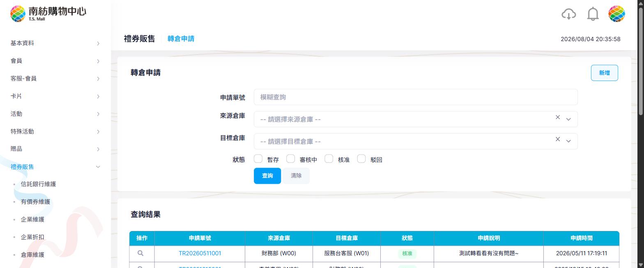Click the 清除 clear button
The width and height of the screenshot is (644, 268).
[x=296, y=176]
